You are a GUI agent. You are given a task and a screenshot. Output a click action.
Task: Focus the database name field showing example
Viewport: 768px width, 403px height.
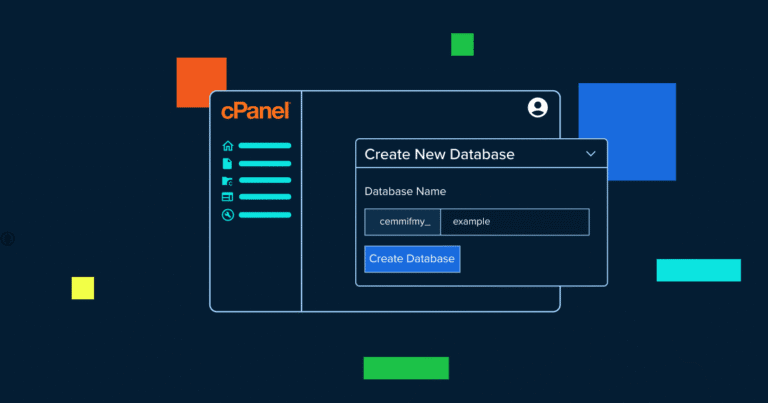515,222
